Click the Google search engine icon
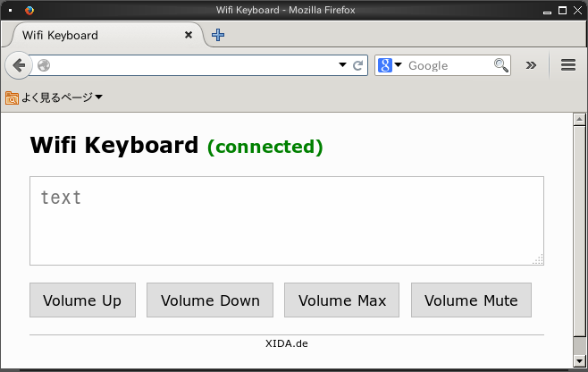The image size is (588, 372). [x=385, y=65]
